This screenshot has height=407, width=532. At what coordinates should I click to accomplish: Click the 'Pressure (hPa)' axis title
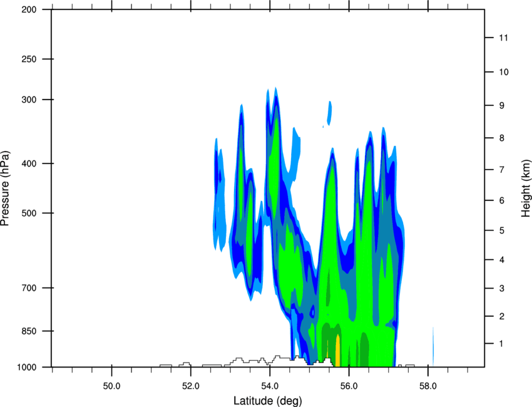coord(5,188)
